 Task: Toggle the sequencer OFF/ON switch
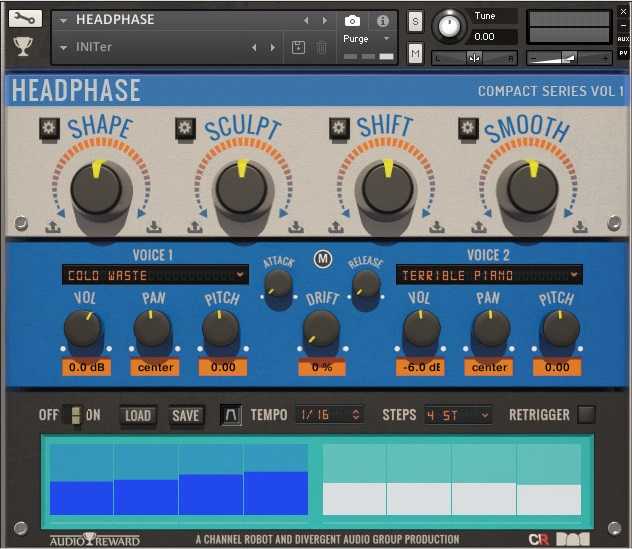pyautogui.click(x=74, y=415)
